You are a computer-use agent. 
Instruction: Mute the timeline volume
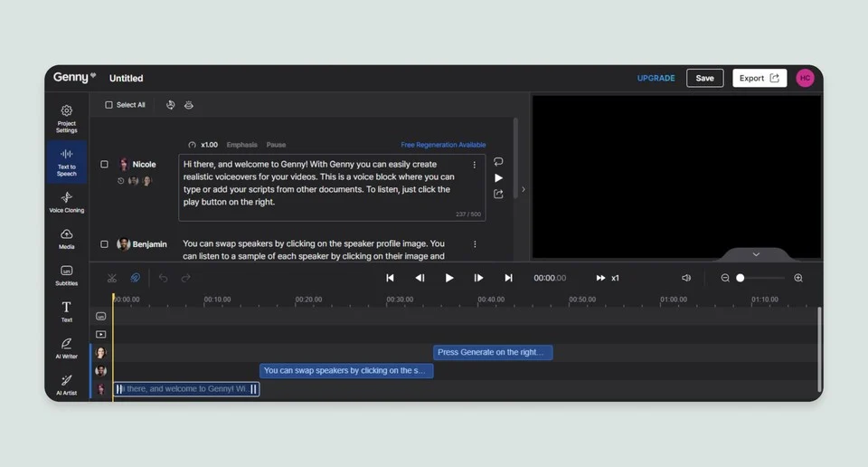click(686, 278)
